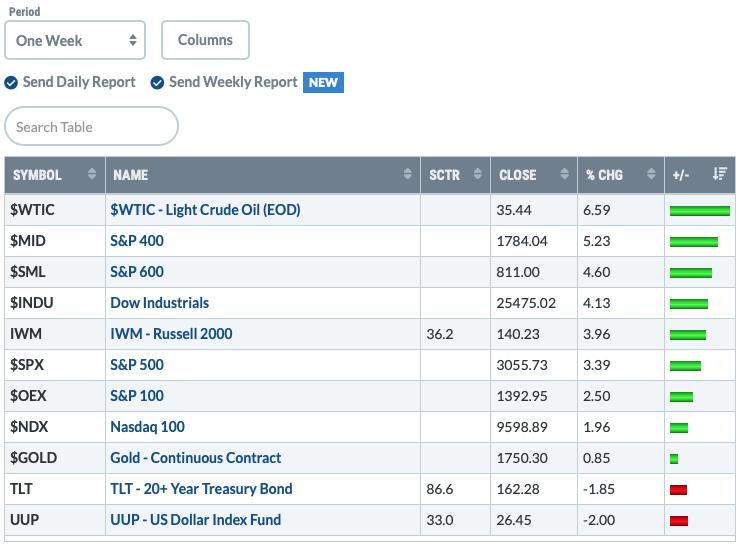Click the NEW badge next to Weekly Report
This screenshot has width=742, height=547.
click(323, 82)
